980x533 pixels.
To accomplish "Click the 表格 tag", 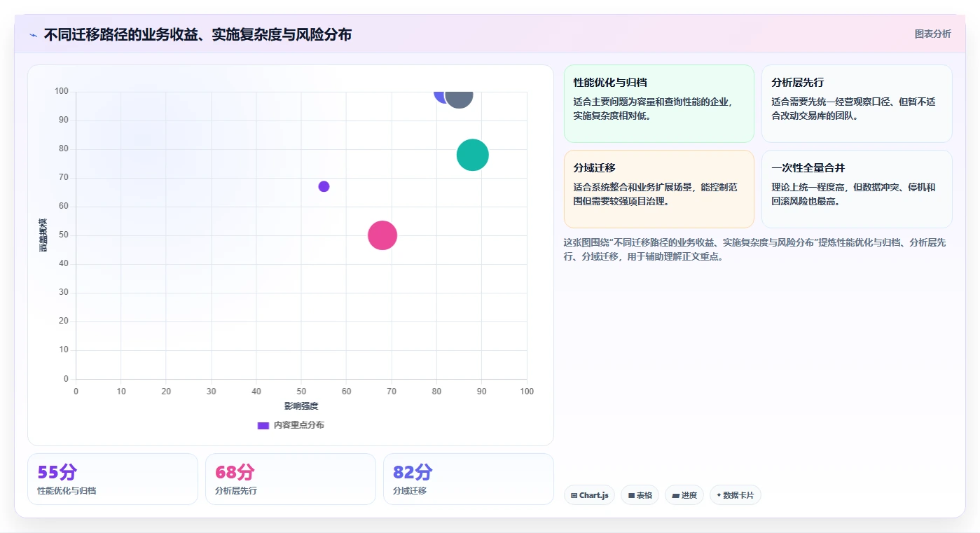I will (x=640, y=495).
